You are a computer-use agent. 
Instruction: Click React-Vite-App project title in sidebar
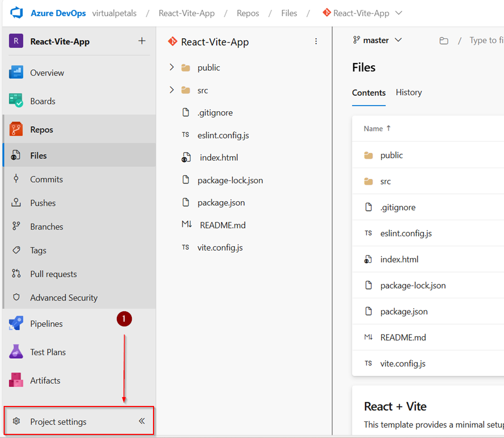[60, 41]
